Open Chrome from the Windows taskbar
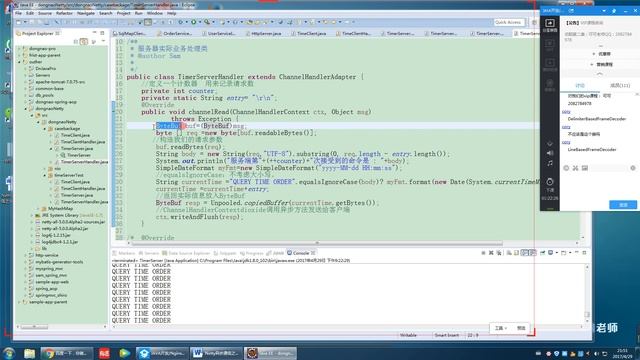 67,353
